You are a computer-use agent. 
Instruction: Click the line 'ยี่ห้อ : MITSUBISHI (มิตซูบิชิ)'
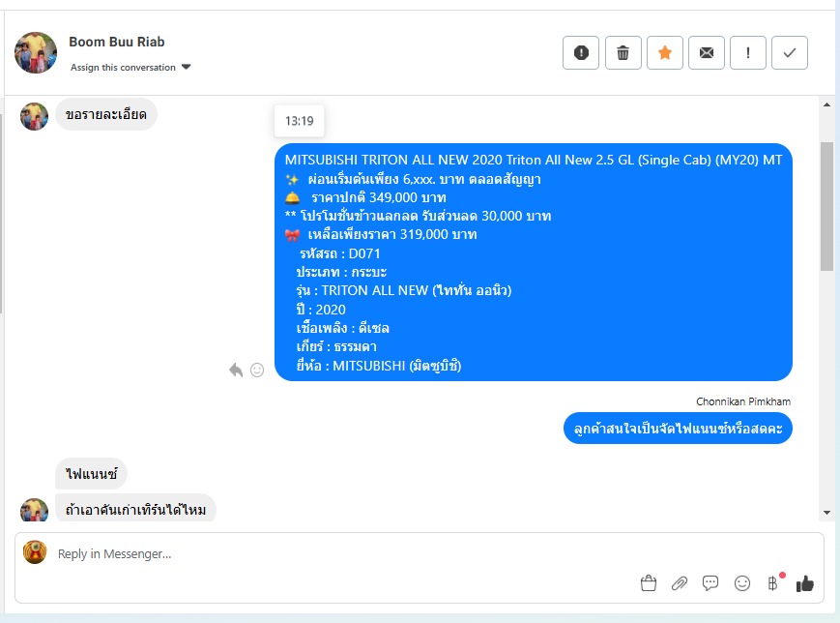click(x=379, y=366)
